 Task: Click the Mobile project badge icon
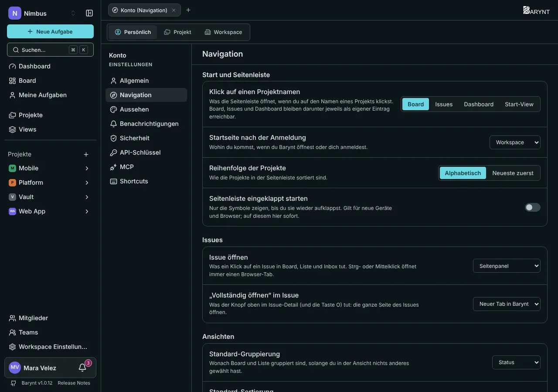coord(12,168)
